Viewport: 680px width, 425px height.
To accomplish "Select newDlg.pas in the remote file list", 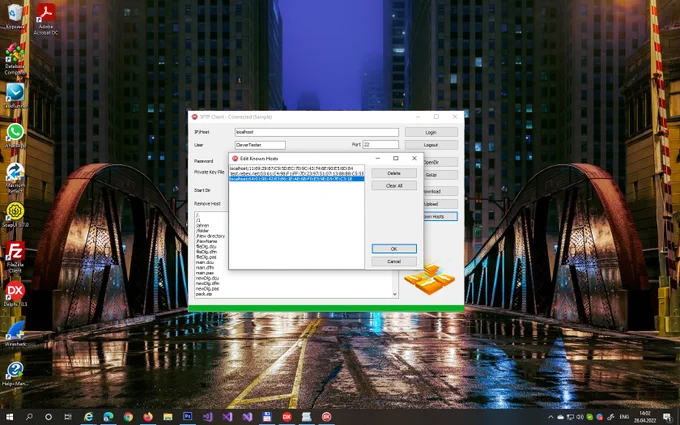I will [x=207, y=288].
